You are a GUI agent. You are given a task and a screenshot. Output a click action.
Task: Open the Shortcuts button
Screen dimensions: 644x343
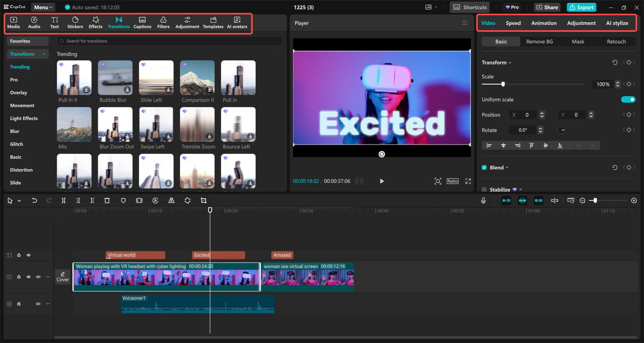click(470, 8)
